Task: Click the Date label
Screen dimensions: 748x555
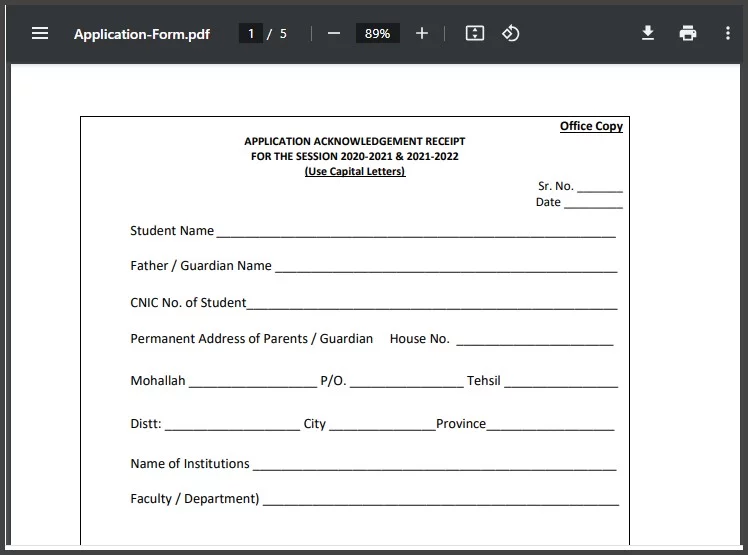Action: (548, 202)
